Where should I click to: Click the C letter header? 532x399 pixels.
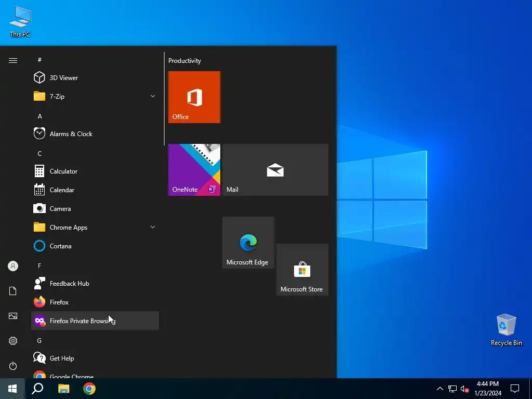point(39,154)
